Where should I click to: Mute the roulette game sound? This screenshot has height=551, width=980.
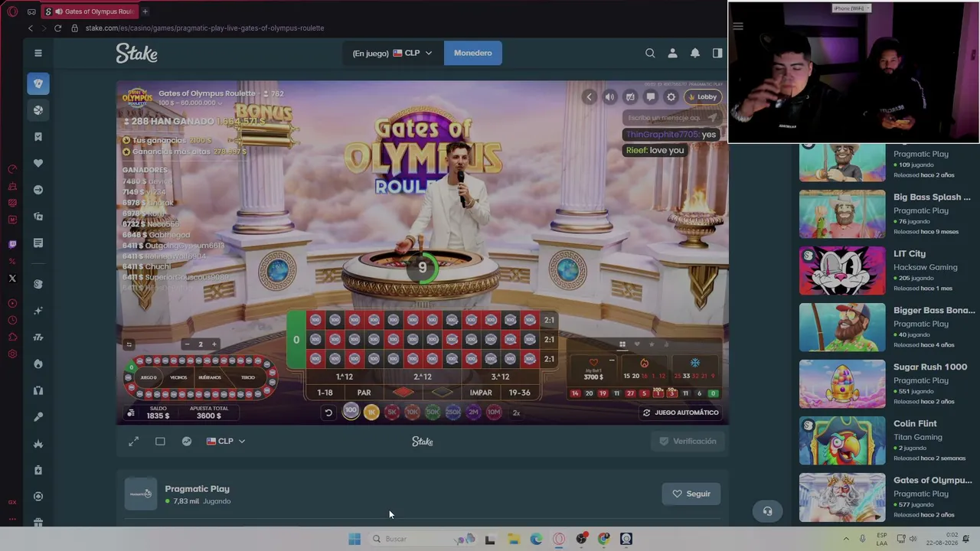click(x=609, y=97)
